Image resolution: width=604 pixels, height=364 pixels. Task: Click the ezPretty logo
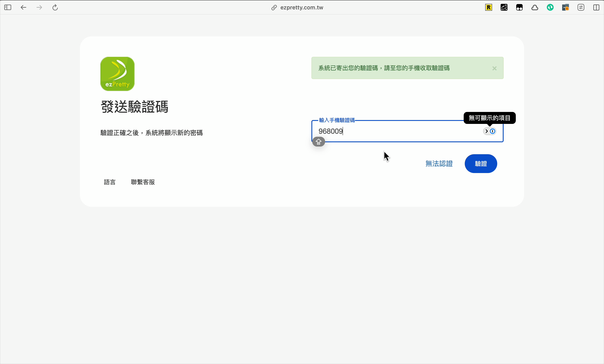point(117,74)
